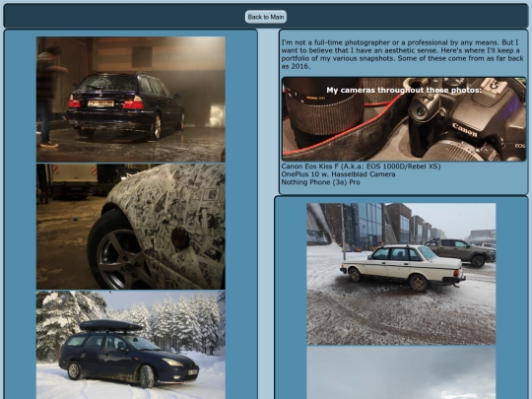Click the Canon camera banner image
This screenshot has height=399, width=532.
[404, 119]
